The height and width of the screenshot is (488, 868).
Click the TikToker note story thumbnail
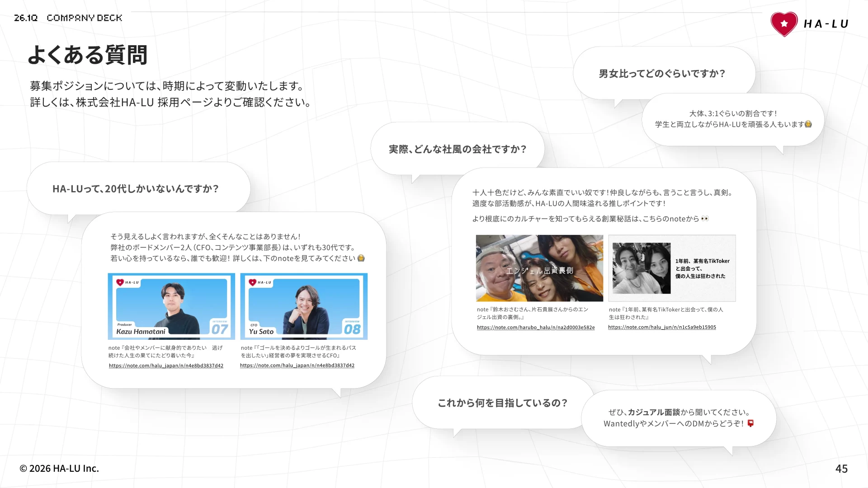point(672,267)
